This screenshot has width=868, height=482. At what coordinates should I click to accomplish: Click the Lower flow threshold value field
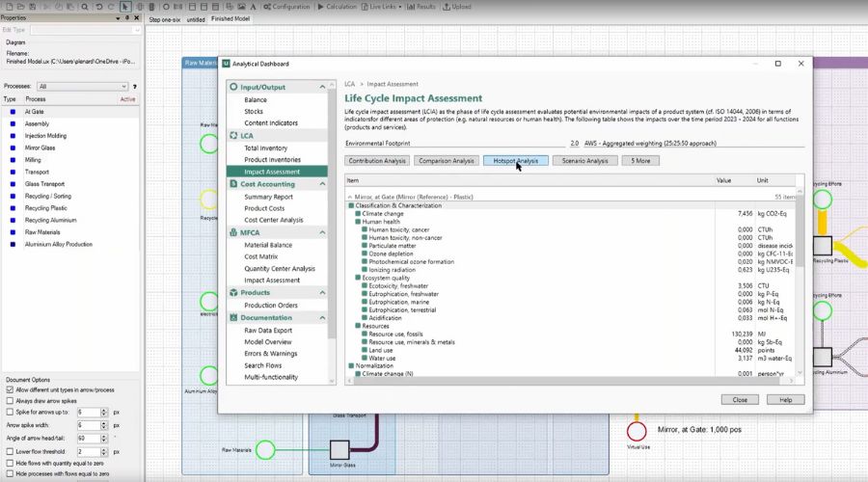89,452
